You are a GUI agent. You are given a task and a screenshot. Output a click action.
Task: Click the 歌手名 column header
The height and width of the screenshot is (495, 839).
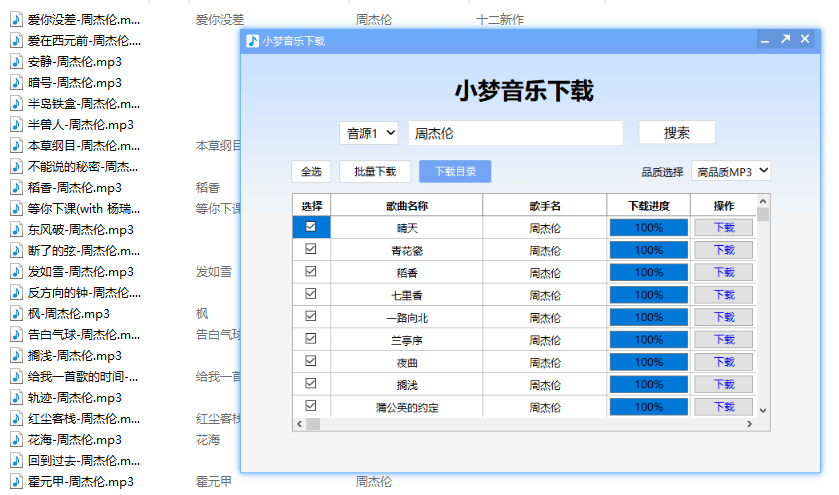[x=544, y=206]
